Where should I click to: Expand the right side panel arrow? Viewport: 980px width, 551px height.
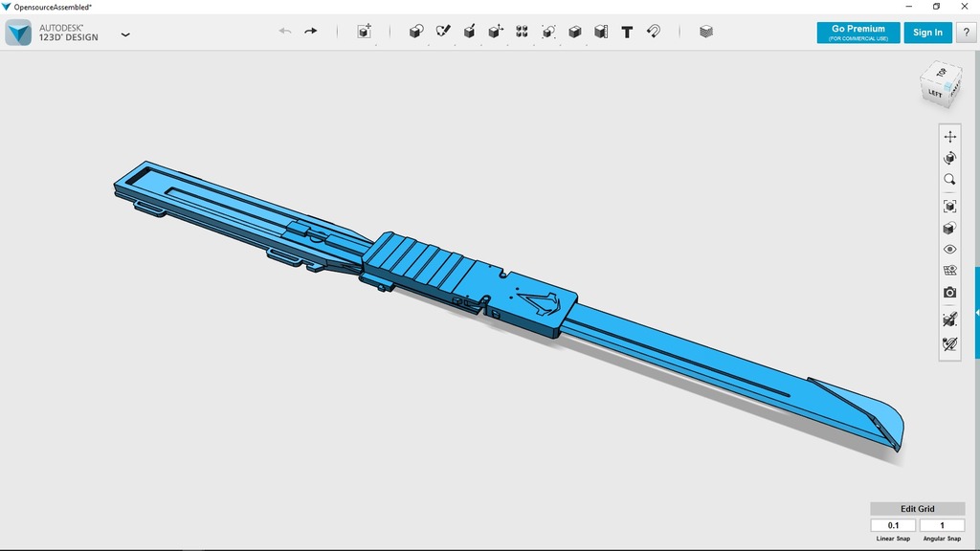click(x=976, y=313)
